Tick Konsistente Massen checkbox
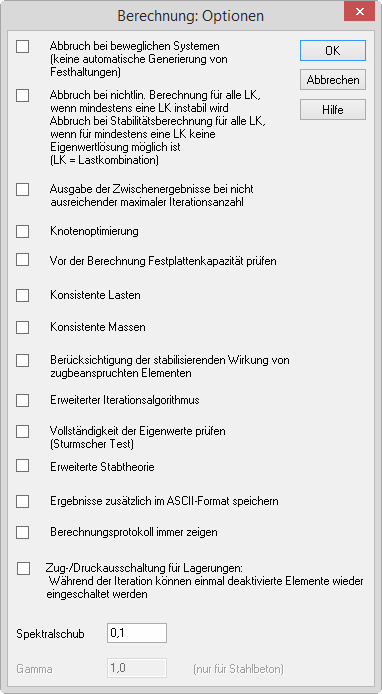Viewport: 382px width, 694px height. coord(23,328)
